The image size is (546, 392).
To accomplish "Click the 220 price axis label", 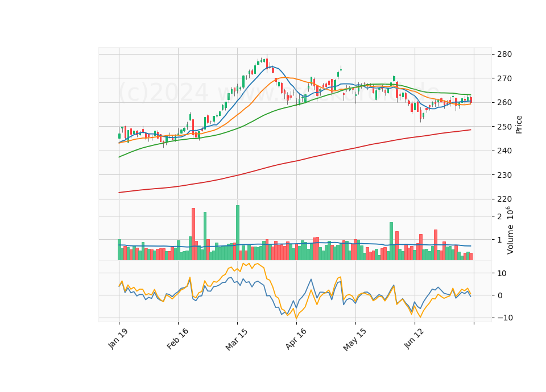I will pyautogui.click(x=504, y=199).
